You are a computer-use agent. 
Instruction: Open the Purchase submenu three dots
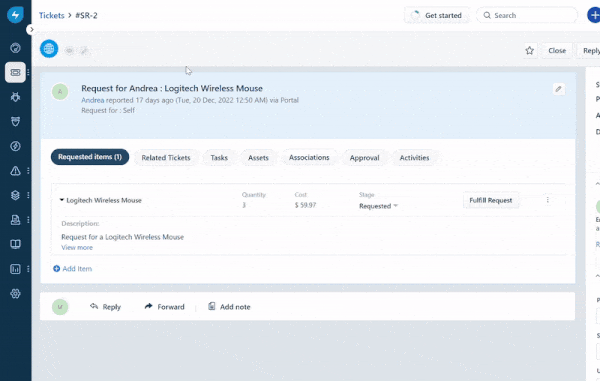28,220
